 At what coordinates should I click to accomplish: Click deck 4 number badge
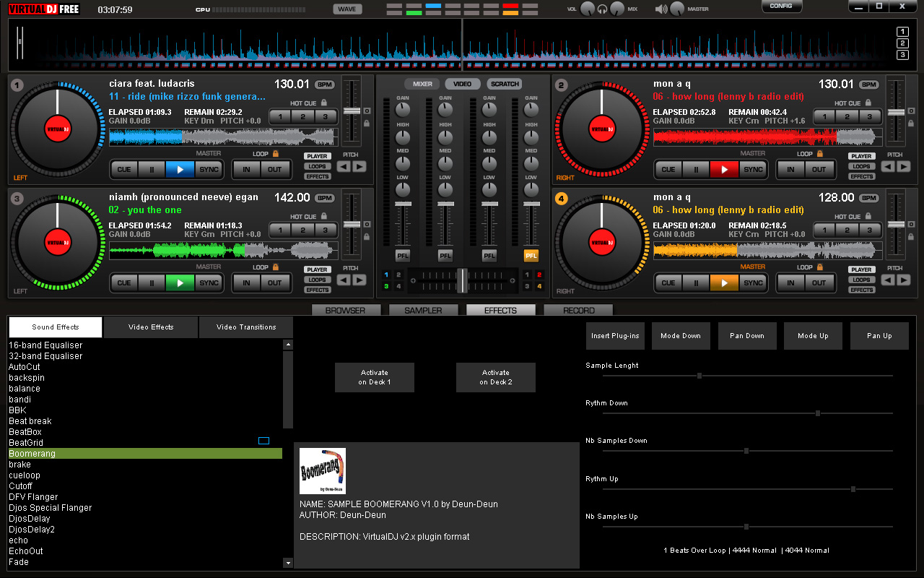562,199
